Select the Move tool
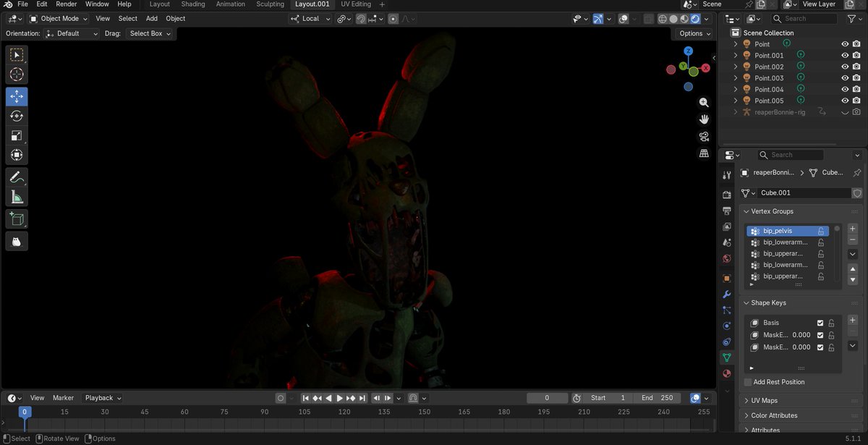868x445 pixels. click(x=17, y=96)
